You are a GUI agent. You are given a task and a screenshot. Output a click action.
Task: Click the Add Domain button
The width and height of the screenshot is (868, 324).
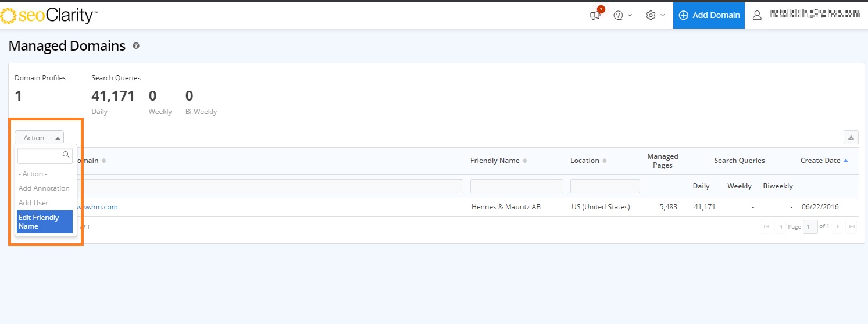(x=709, y=15)
